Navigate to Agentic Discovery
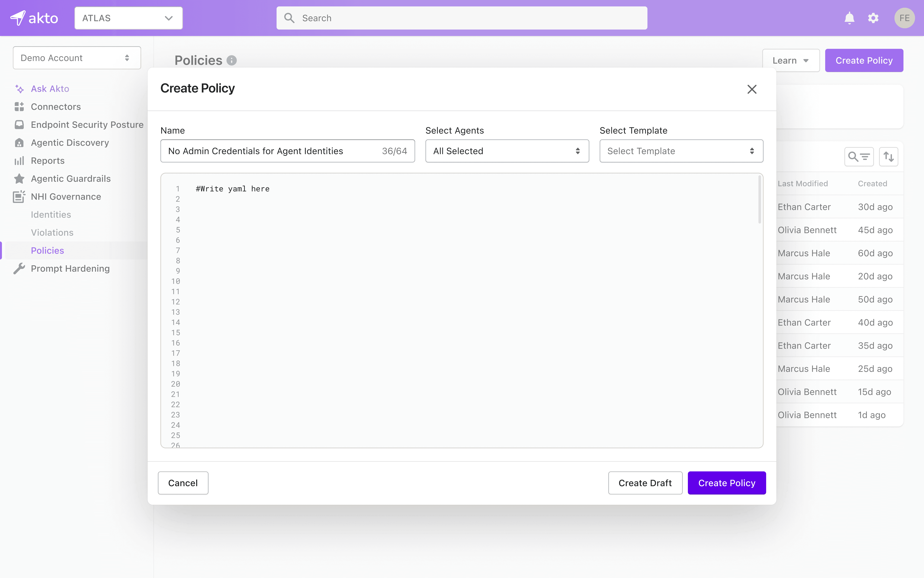 pyautogui.click(x=70, y=143)
